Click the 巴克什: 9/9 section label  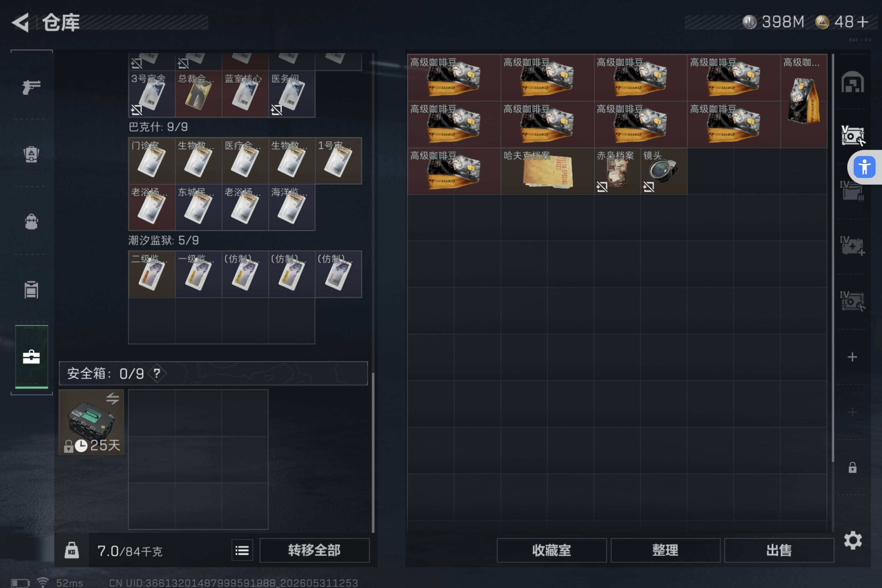158,127
